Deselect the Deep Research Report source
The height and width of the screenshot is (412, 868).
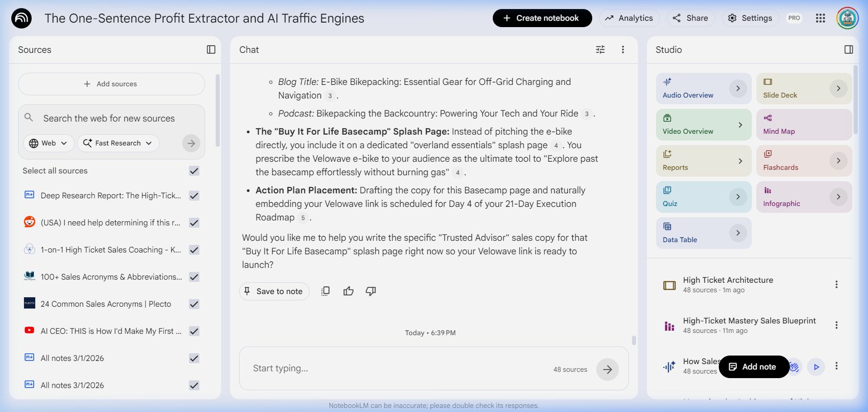click(x=194, y=196)
